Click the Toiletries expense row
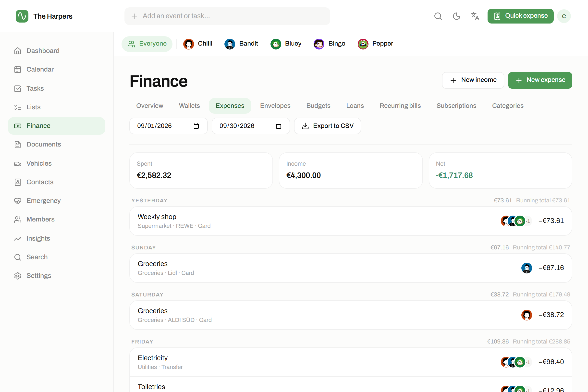The image size is (588, 392). [x=351, y=384]
